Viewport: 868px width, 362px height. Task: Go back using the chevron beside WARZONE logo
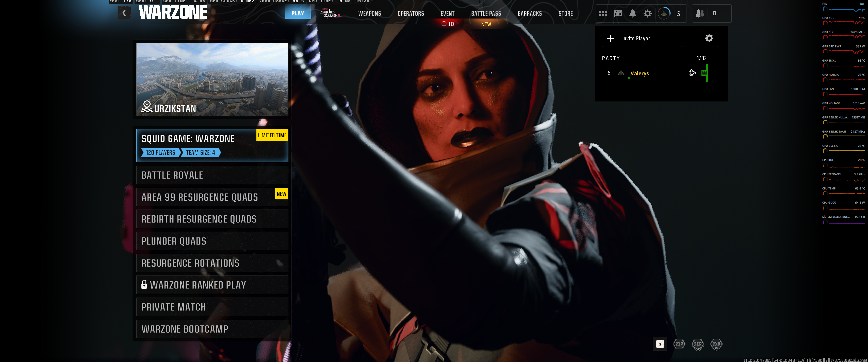(x=124, y=13)
